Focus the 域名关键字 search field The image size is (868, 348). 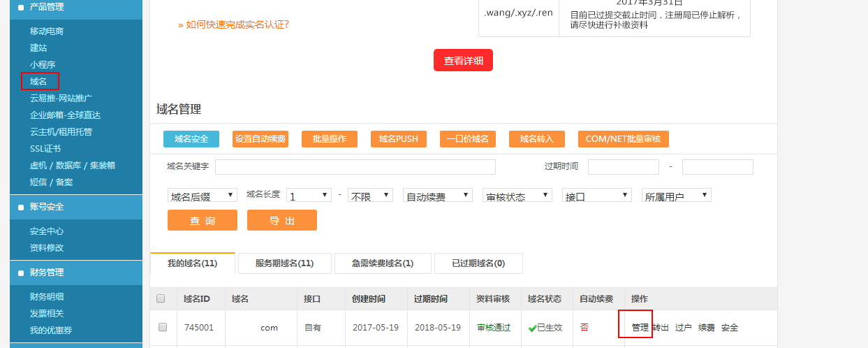355,167
